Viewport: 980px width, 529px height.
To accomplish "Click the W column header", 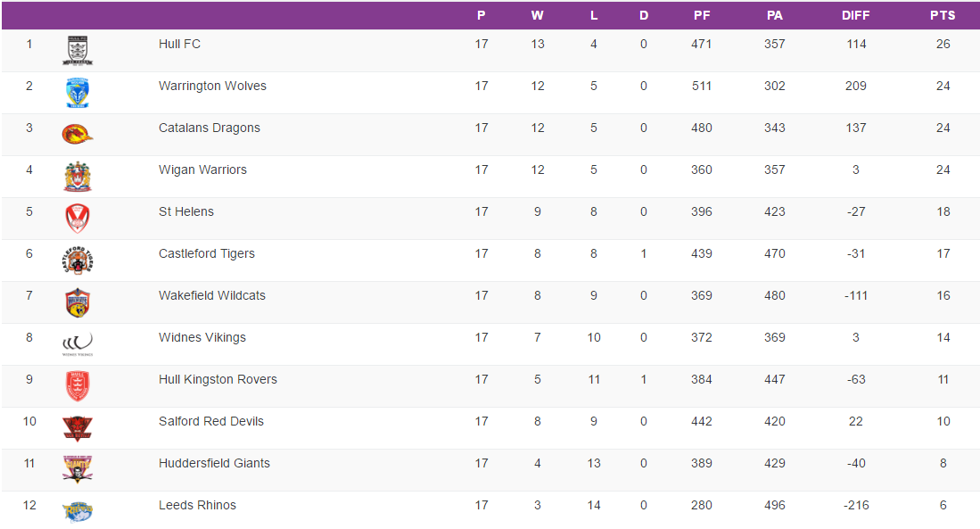I will click(x=537, y=15).
